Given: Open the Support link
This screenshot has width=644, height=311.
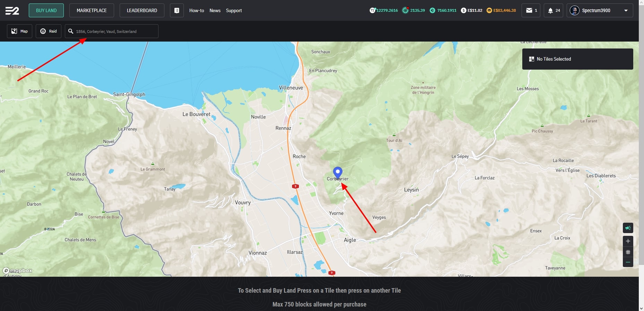Looking at the screenshot, I should (234, 11).
